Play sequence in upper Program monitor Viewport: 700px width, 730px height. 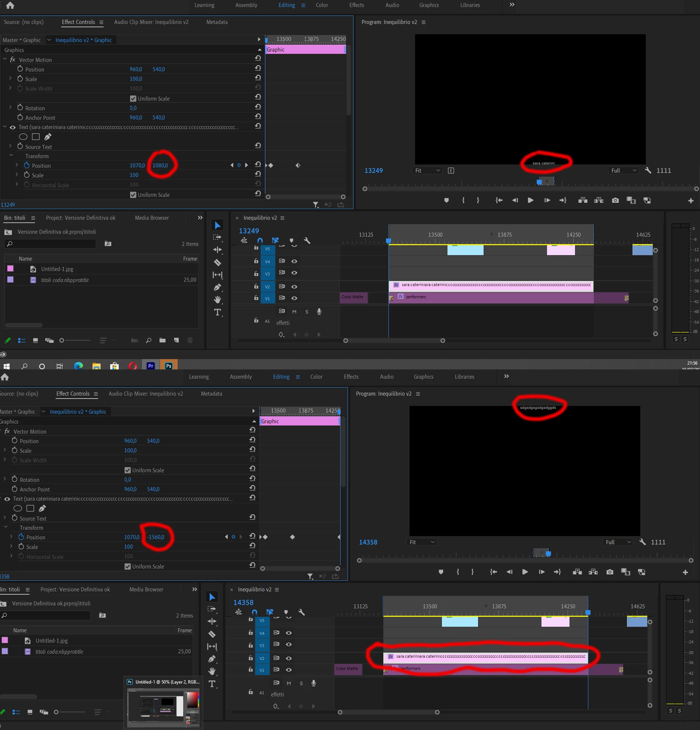tap(530, 200)
